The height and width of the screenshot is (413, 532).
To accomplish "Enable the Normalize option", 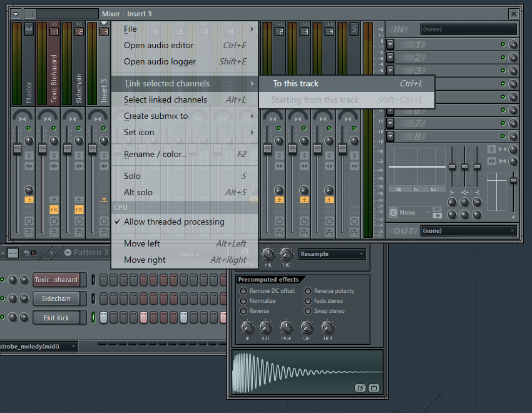I will point(258,301).
